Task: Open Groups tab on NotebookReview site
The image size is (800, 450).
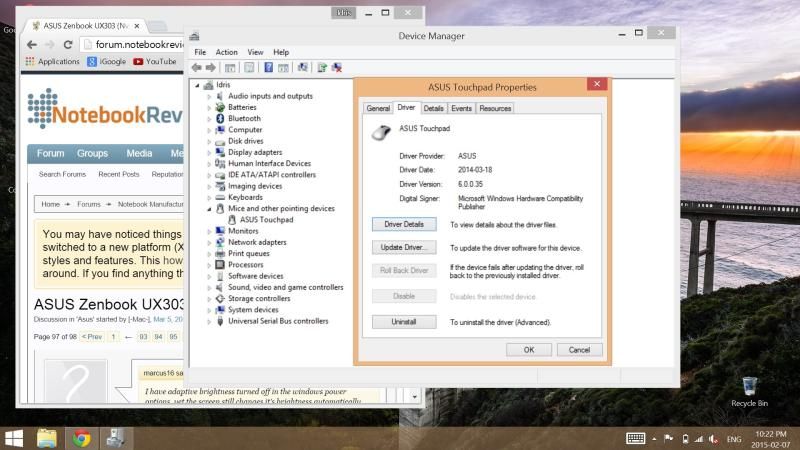Action: click(x=92, y=154)
